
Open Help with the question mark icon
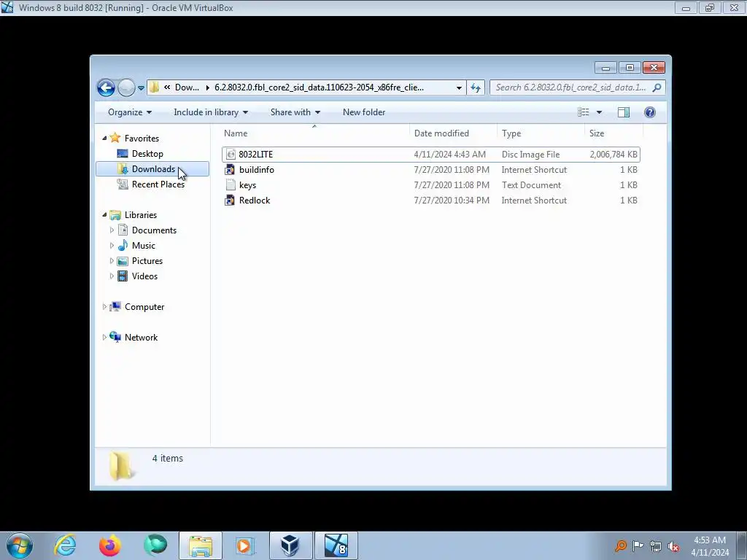(x=650, y=112)
